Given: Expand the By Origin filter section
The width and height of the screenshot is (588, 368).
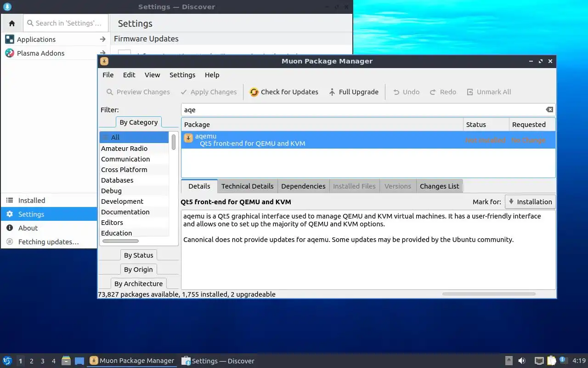Looking at the screenshot, I should coord(138,270).
